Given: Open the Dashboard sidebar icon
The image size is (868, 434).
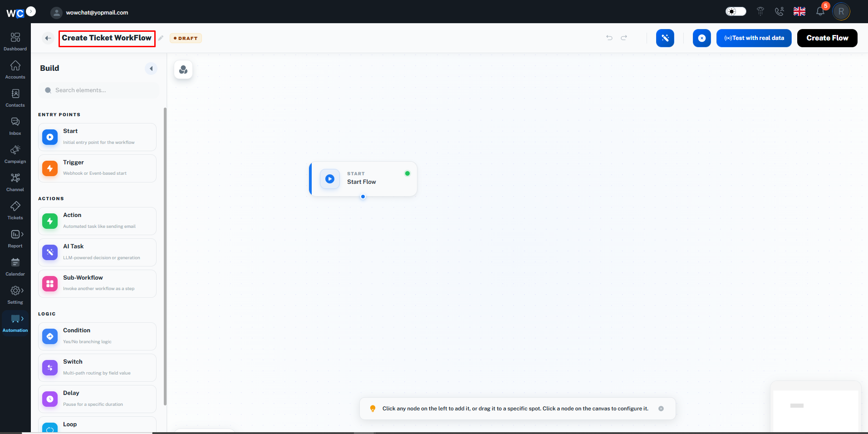Looking at the screenshot, I should (15, 41).
